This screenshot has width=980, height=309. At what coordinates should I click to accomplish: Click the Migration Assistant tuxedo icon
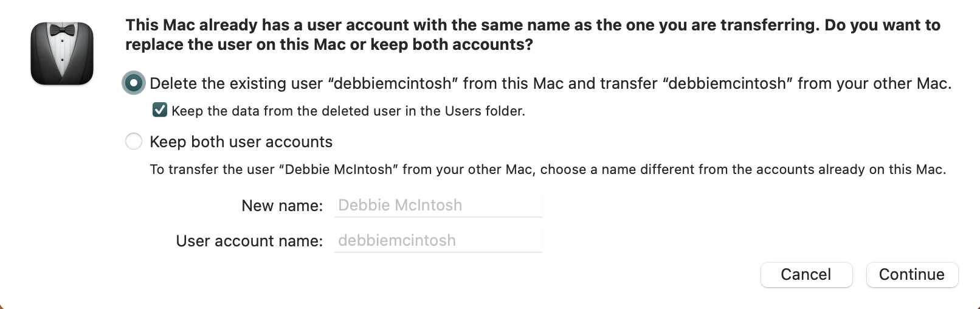tap(62, 54)
